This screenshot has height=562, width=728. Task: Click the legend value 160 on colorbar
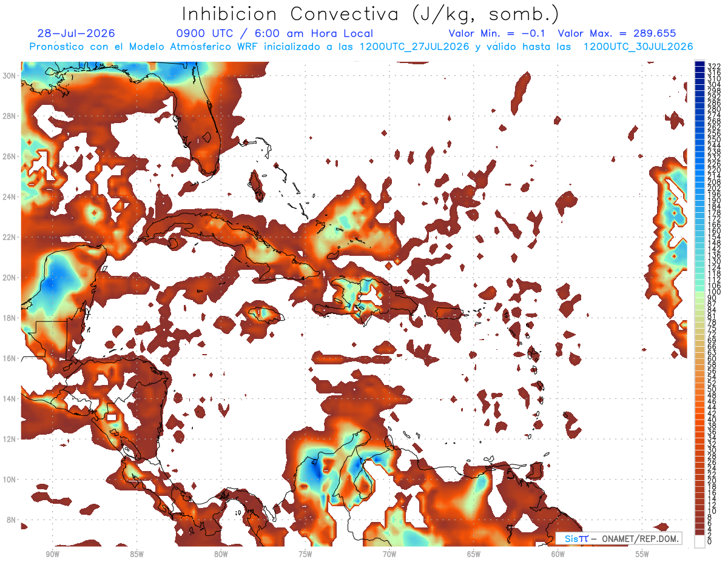713,231
